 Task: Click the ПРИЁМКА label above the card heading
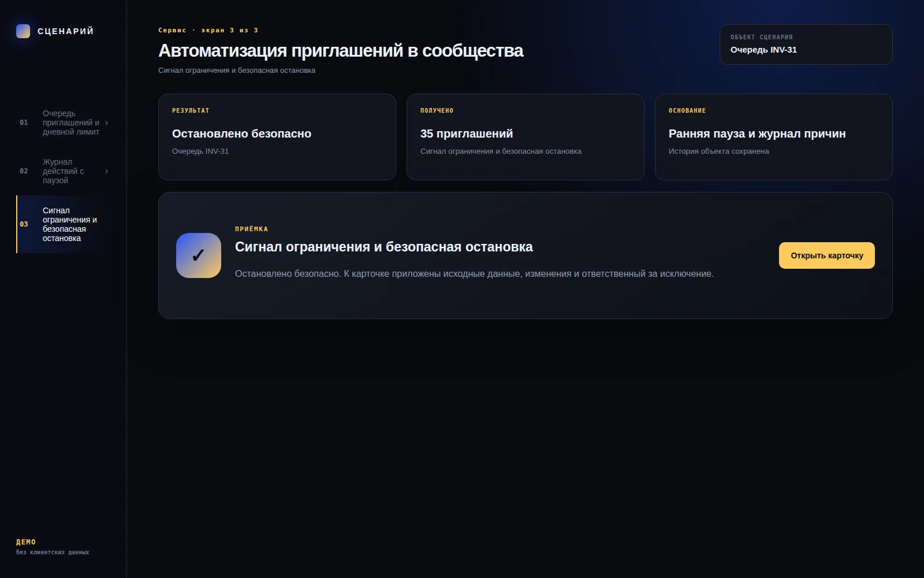point(252,229)
